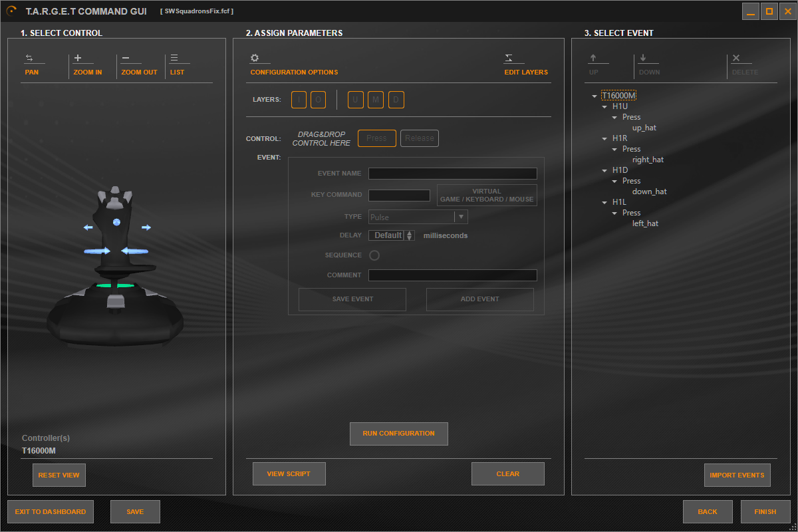Collapse the H1U tree node
The image size is (798, 532).
coord(604,106)
